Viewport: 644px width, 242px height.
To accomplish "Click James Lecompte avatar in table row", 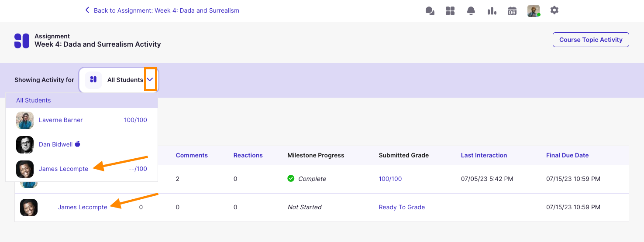I will [29, 208].
